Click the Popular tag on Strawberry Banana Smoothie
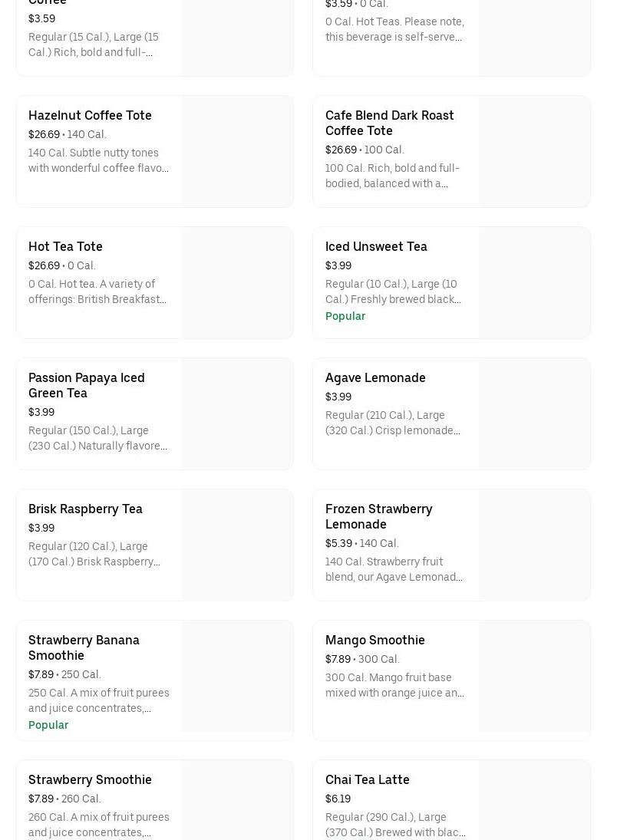This screenshot has height=840, width=617. pyautogui.click(x=48, y=725)
